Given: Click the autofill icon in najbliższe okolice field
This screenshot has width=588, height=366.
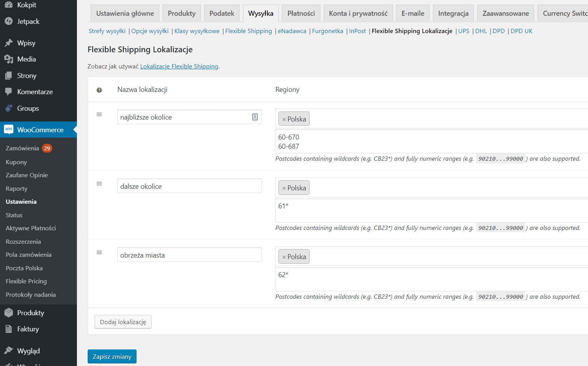Looking at the screenshot, I should 255,117.
